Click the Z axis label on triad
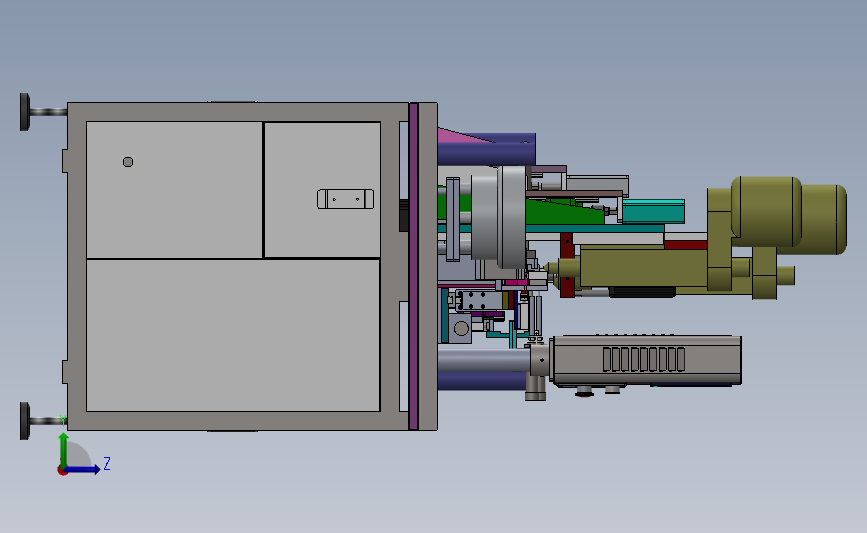Screen dimensions: 867x533 [107, 463]
